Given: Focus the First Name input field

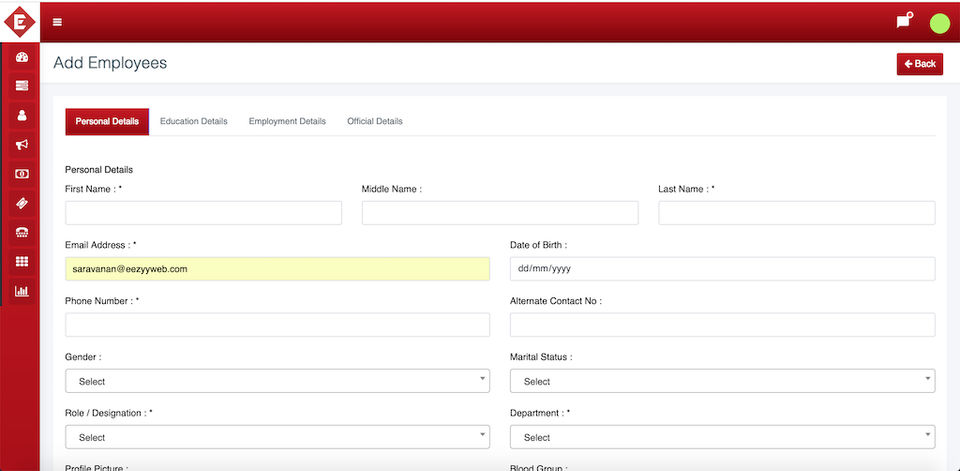Looking at the screenshot, I should (203, 213).
